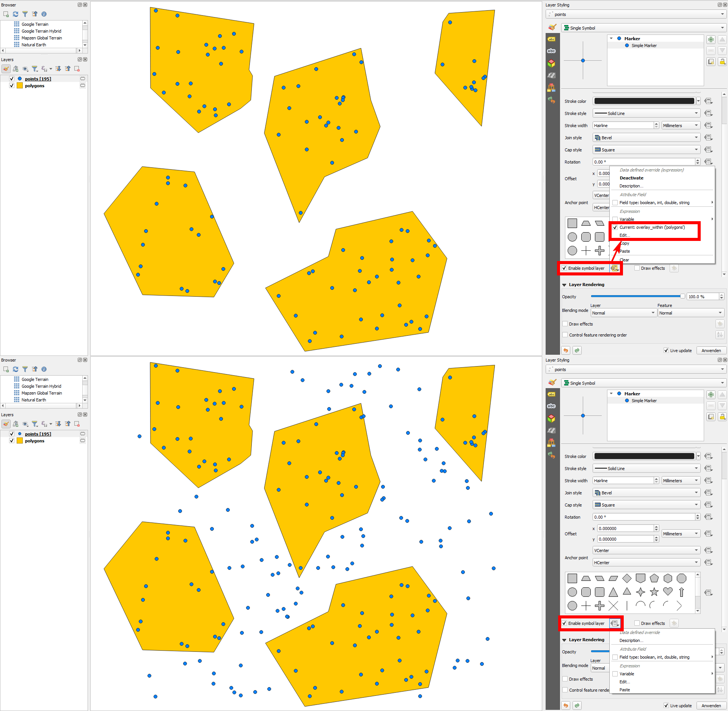Open the Labels tab in Layer Styling
The height and width of the screenshot is (711, 728).
pyautogui.click(x=552, y=39)
